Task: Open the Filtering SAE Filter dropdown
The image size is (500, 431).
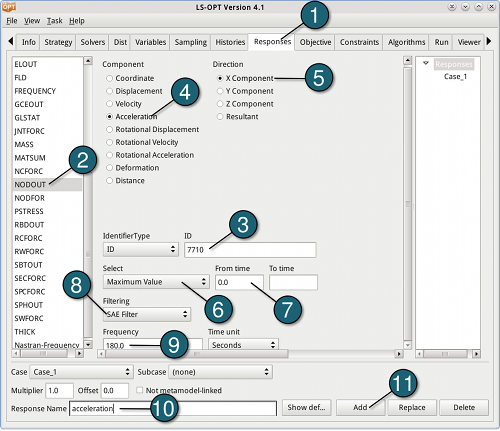Action: 147,314
